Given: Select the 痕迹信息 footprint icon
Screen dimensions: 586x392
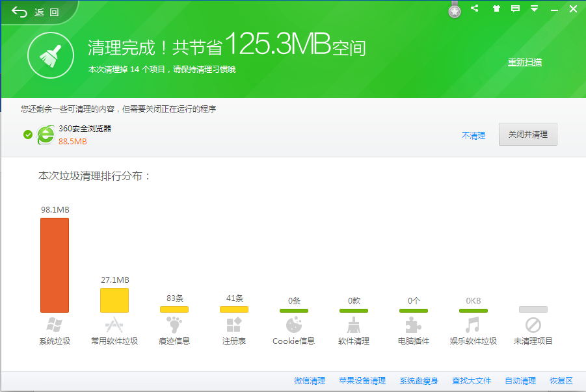Looking at the screenshot, I should pyautogui.click(x=174, y=325).
